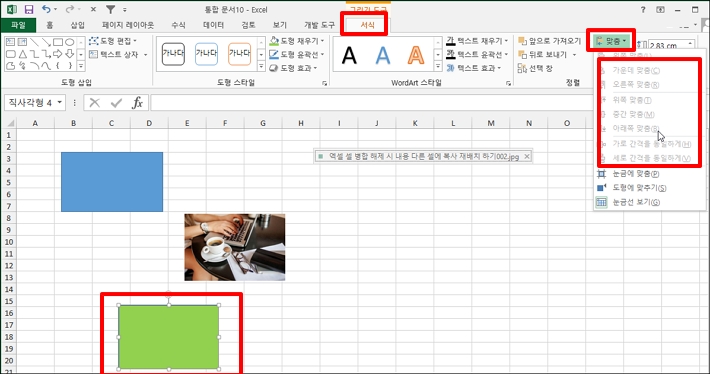Click the Excel logo icon in title bar
The width and height of the screenshot is (710, 374).
pyautogui.click(x=12, y=10)
